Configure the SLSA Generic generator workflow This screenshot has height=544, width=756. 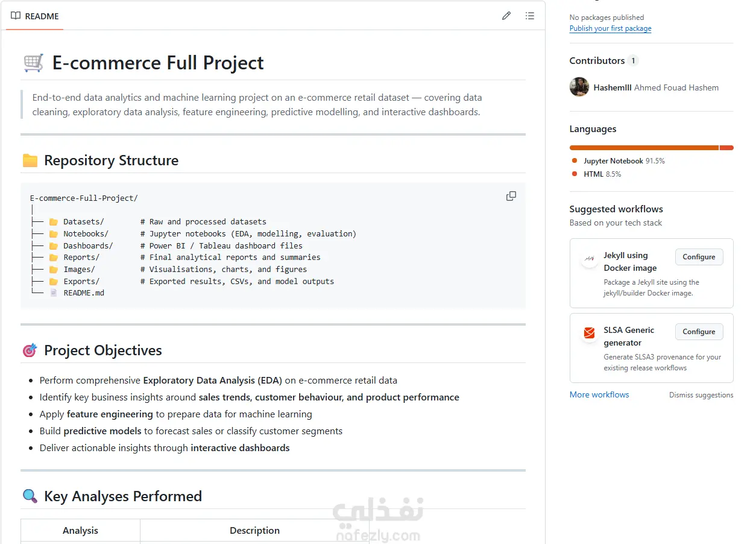(x=699, y=332)
